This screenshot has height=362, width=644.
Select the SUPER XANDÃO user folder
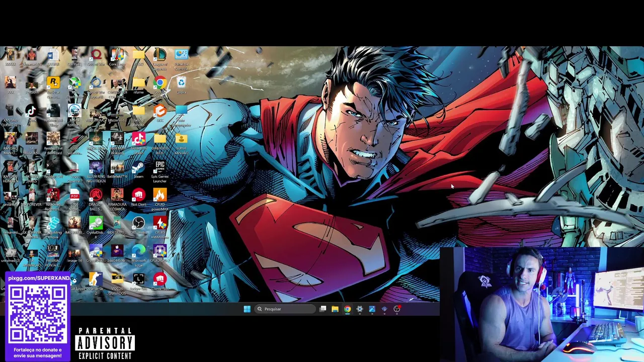(181, 143)
